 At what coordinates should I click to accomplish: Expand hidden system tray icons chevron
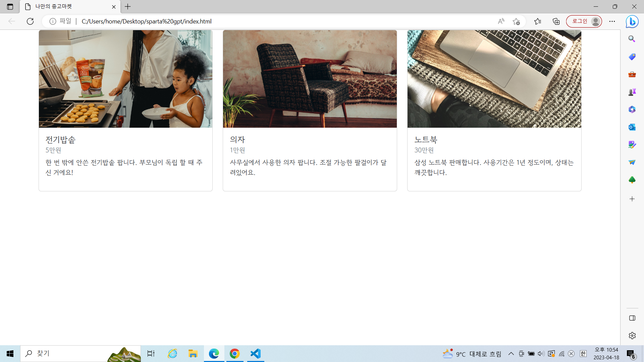tap(511, 354)
